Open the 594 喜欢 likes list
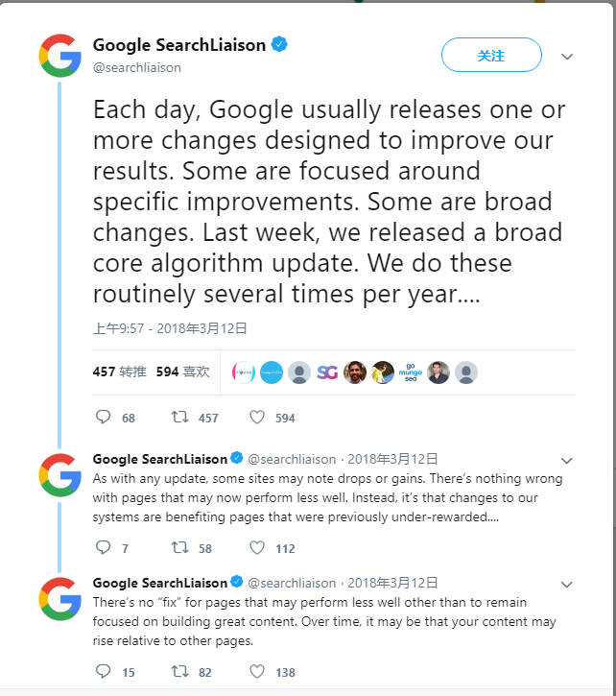Screen dimensions: 616x696 [x=182, y=372]
